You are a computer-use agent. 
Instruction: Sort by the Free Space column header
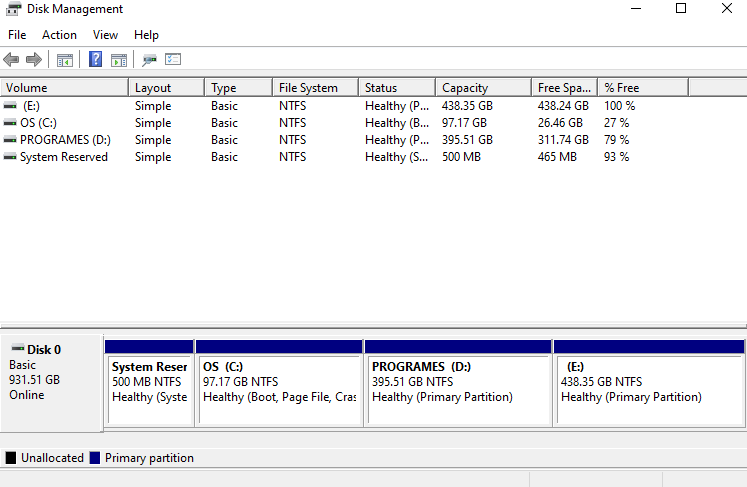tap(565, 88)
